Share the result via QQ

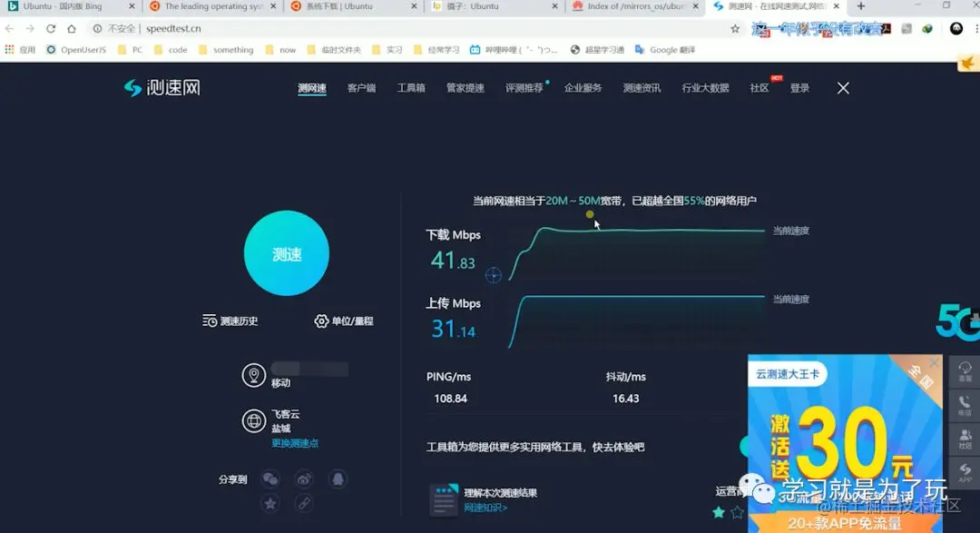pos(338,479)
